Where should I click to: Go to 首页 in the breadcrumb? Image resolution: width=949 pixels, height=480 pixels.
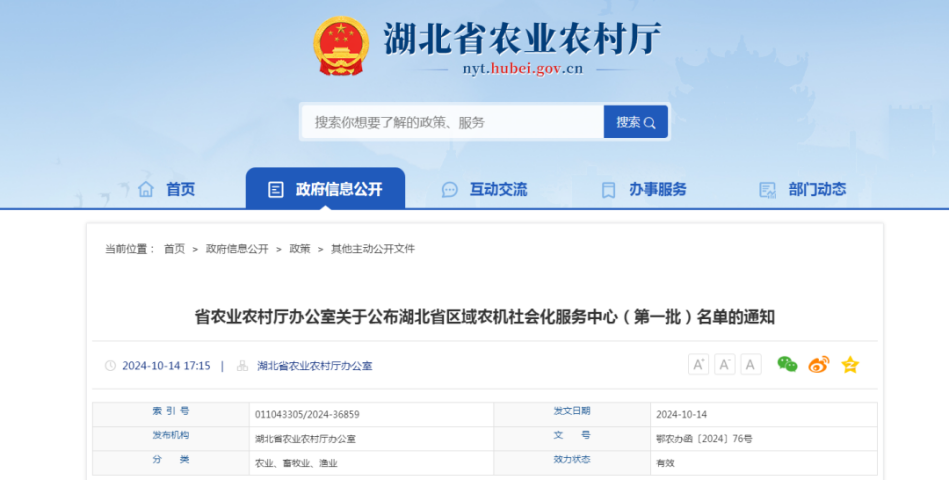pyautogui.click(x=174, y=249)
